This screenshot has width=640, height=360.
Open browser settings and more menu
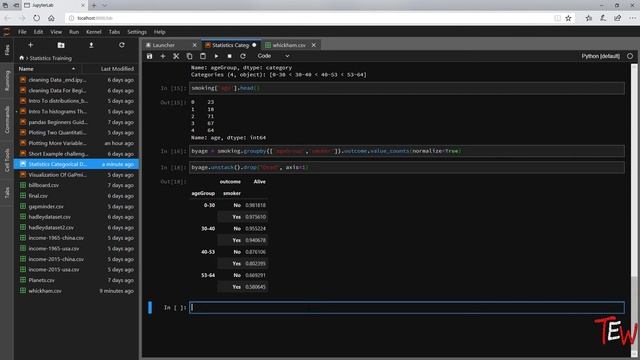632,18
